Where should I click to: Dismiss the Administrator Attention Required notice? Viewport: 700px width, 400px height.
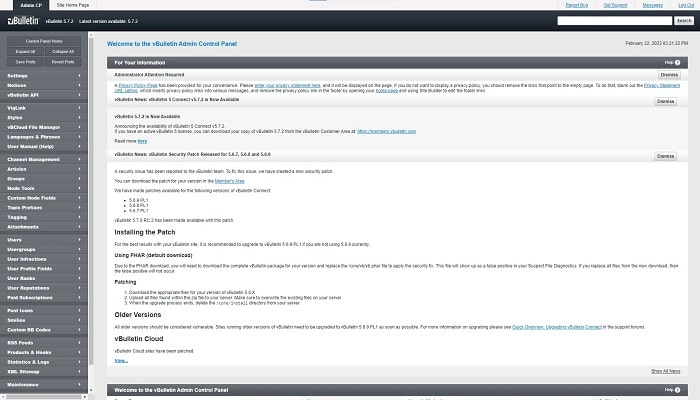669,75
